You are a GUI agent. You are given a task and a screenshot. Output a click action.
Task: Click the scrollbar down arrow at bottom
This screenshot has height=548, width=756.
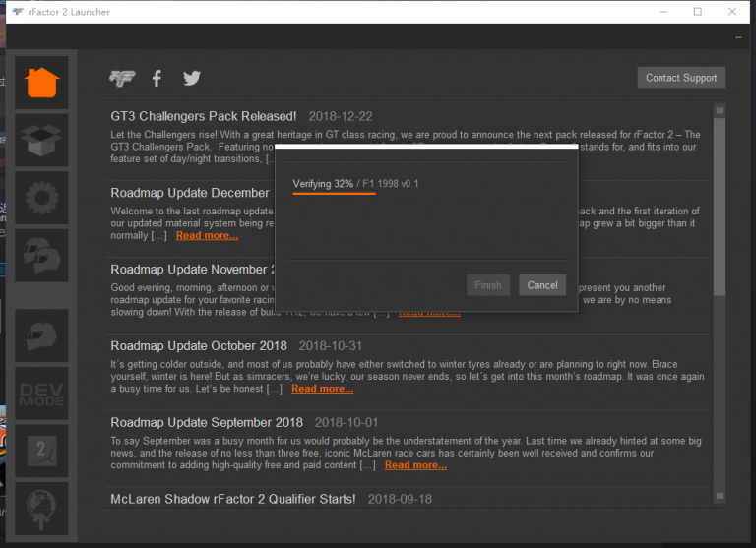click(x=719, y=496)
